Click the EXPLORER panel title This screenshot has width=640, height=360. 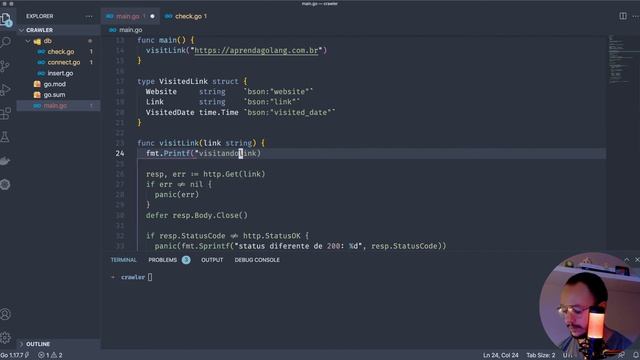40,16
